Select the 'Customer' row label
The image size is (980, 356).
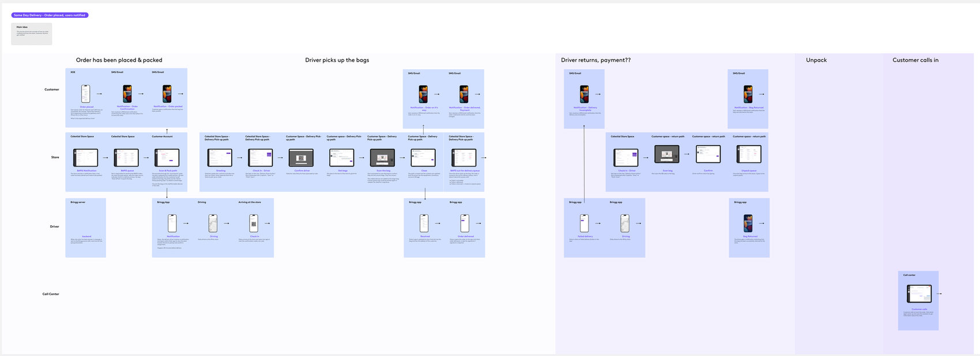tap(52, 89)
